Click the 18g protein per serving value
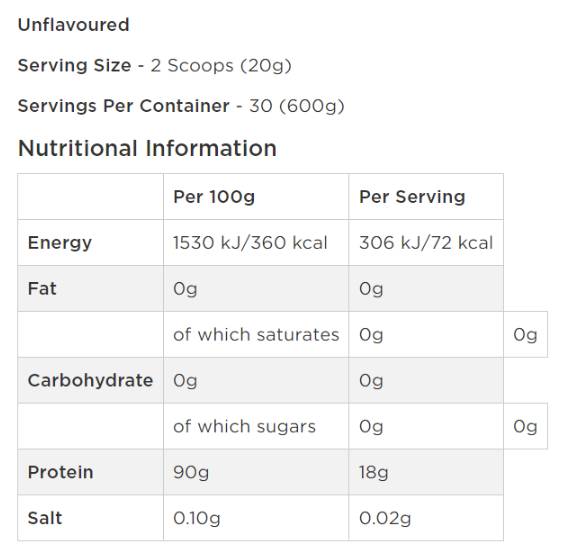This screenshot has width=561, height=555. pyautogui.click(x=374, y=473)
